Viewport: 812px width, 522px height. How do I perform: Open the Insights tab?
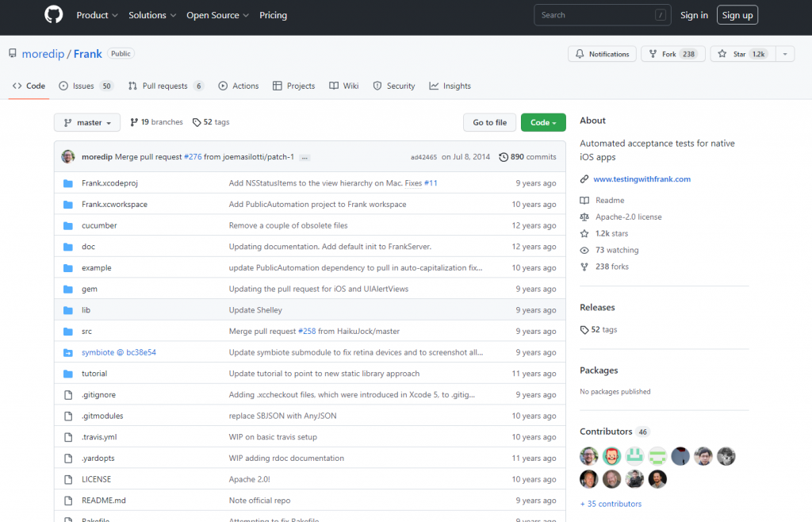click(x=450, y=86)
